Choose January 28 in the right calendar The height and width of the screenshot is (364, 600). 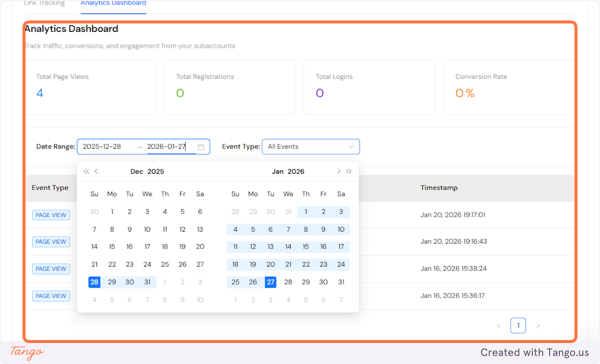click(x=288, y=282)
